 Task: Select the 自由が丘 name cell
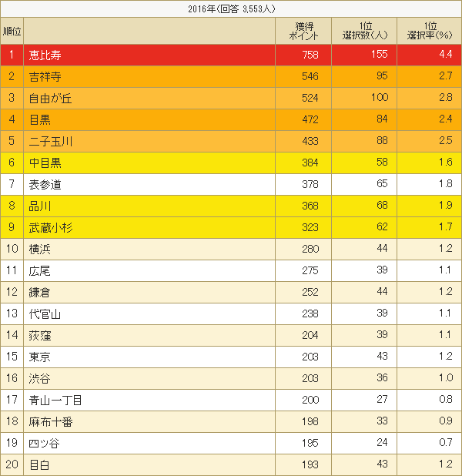[x=51, y=98]
